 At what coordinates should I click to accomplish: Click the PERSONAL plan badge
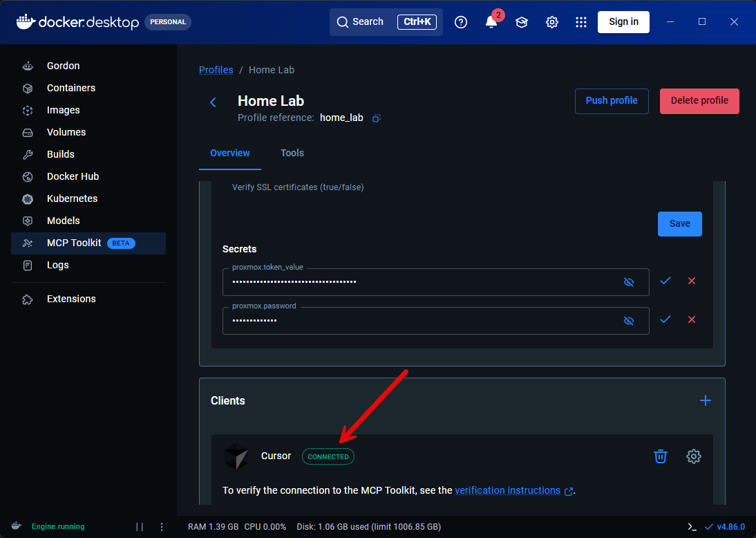pos(168,21)
